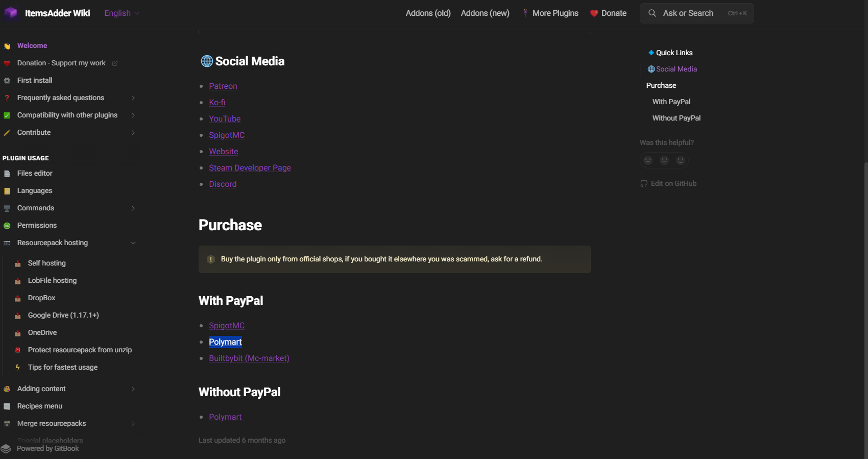
Task: Click the external link icon after Donation
Action: 115,63
